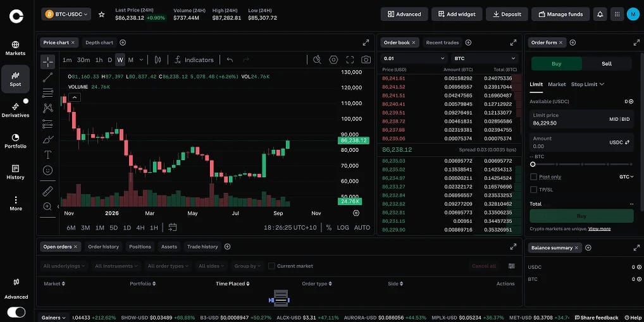Add a tab next to Depth chart
This screenshot has width=644, height=322.
pyautogui.click(x=123, y=43)
